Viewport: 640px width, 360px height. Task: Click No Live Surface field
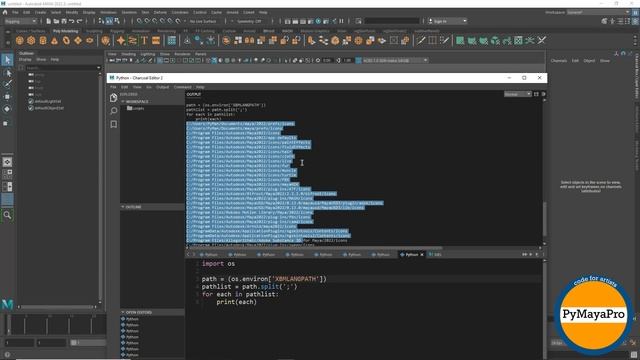tap(203, 21)
